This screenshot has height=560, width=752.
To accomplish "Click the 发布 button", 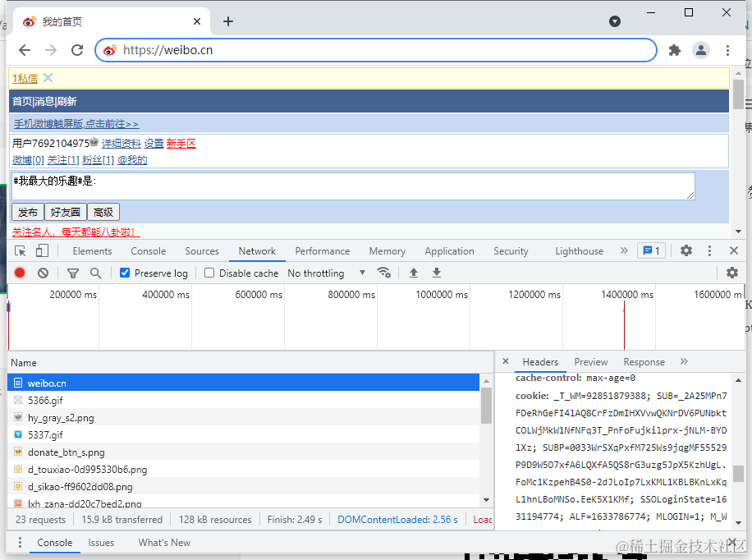I will coord(28,212).
